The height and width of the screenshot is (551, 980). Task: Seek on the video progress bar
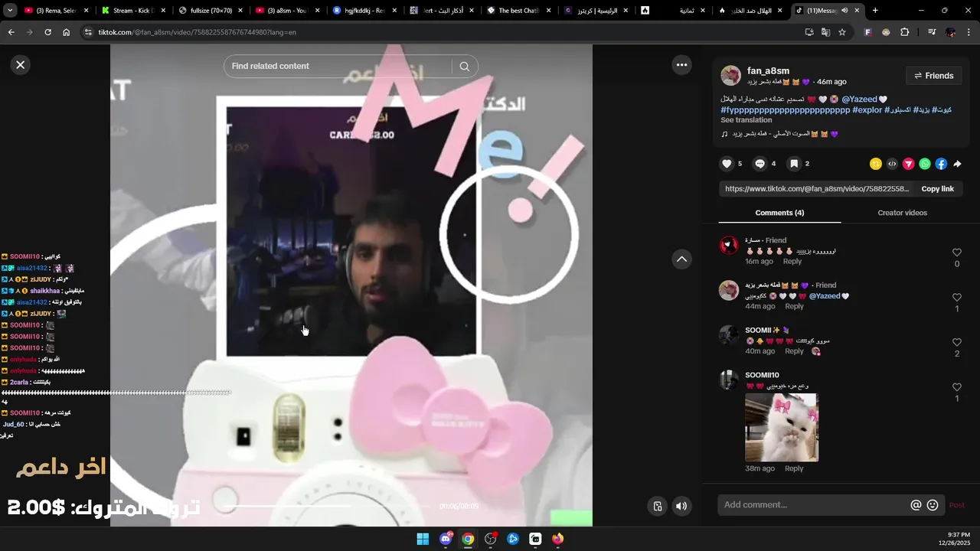coord(328,506)
